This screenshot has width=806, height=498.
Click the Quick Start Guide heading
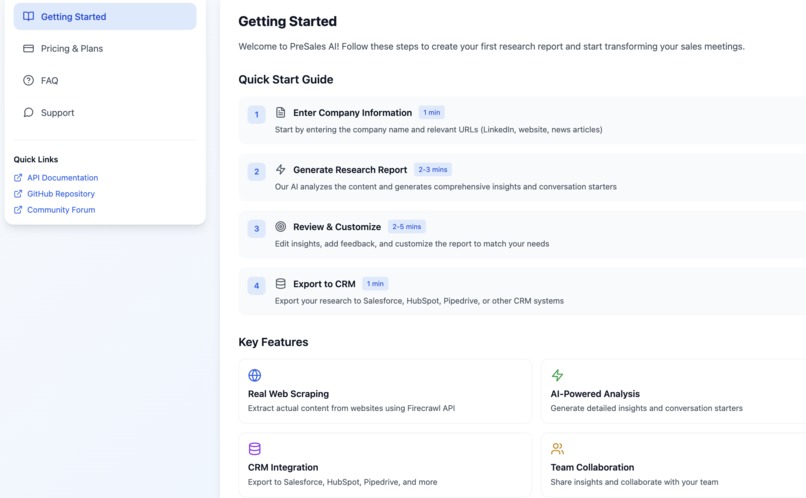(286, 79)
